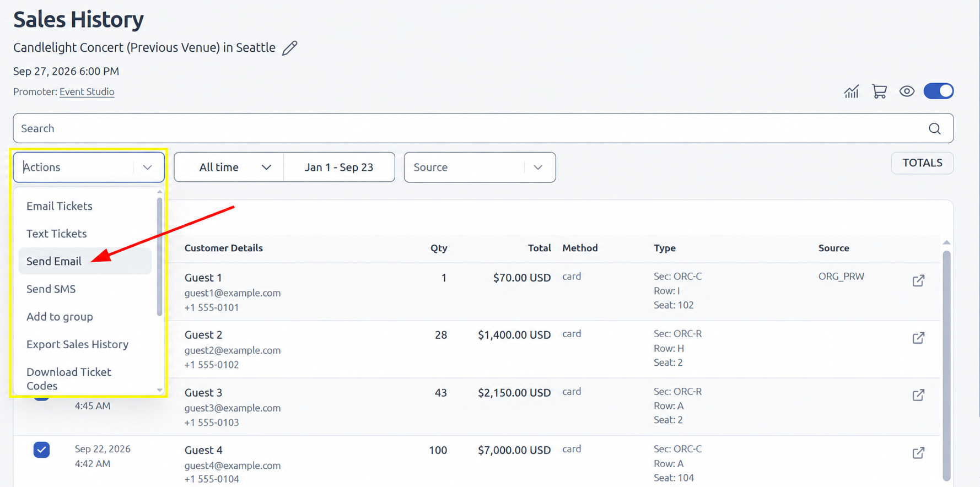
Task: Open Guest 4 order external link icon
Action: tap(918, 453)
